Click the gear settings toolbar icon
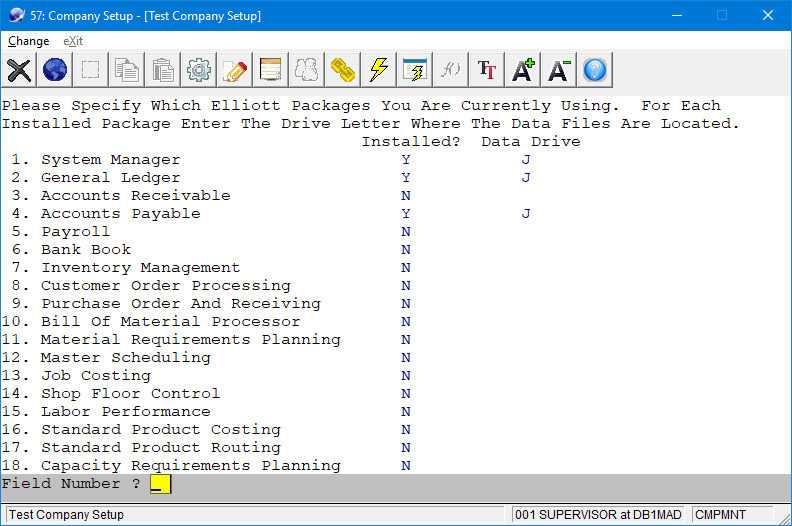This screenshot has width=792, height=526. (x=199, y=70)
